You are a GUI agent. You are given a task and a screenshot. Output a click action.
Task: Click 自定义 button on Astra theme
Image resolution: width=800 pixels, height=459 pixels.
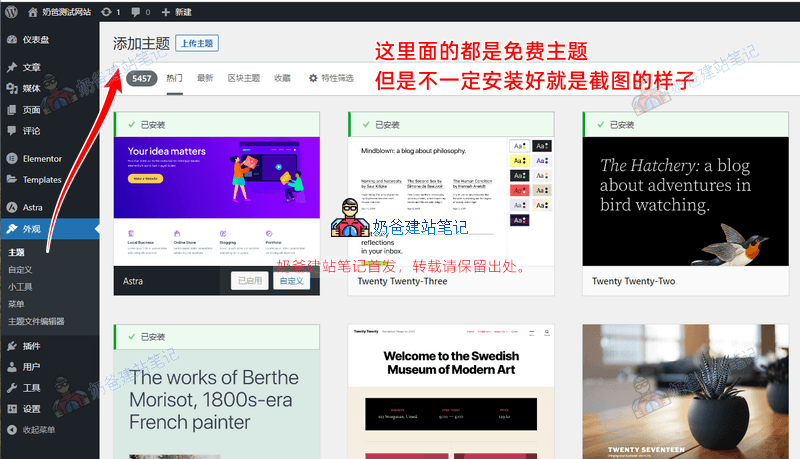point(291,281)
